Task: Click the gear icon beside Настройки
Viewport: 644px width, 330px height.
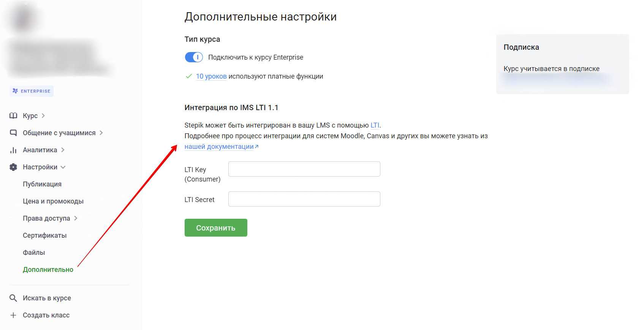Action: pos(13,167)
